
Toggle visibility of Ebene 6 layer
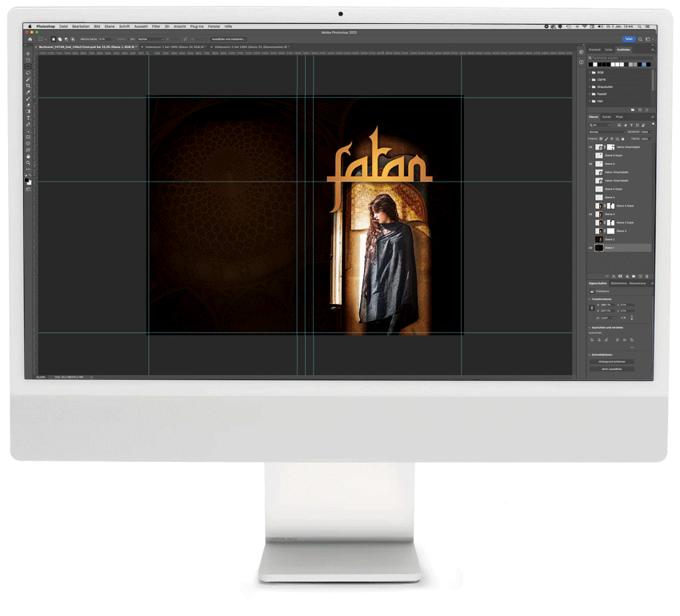pyautogui.click(x=591, y=164)
